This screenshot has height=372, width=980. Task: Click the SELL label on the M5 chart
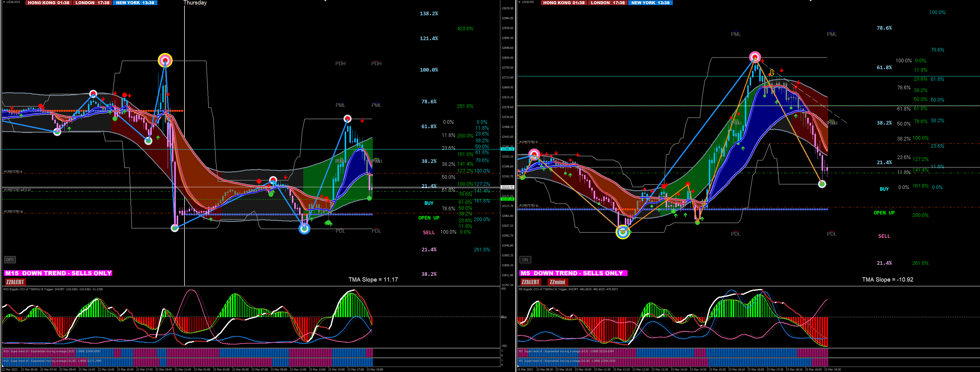point(884,236)
